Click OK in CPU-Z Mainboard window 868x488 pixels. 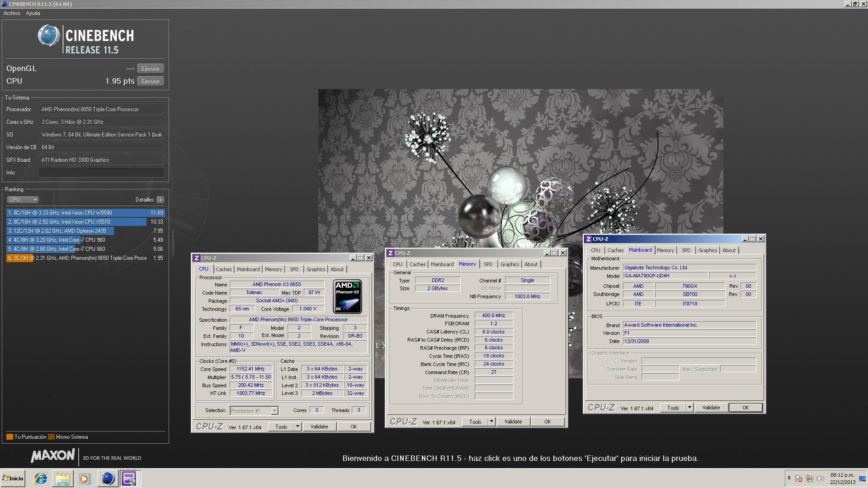coord(745,408)
